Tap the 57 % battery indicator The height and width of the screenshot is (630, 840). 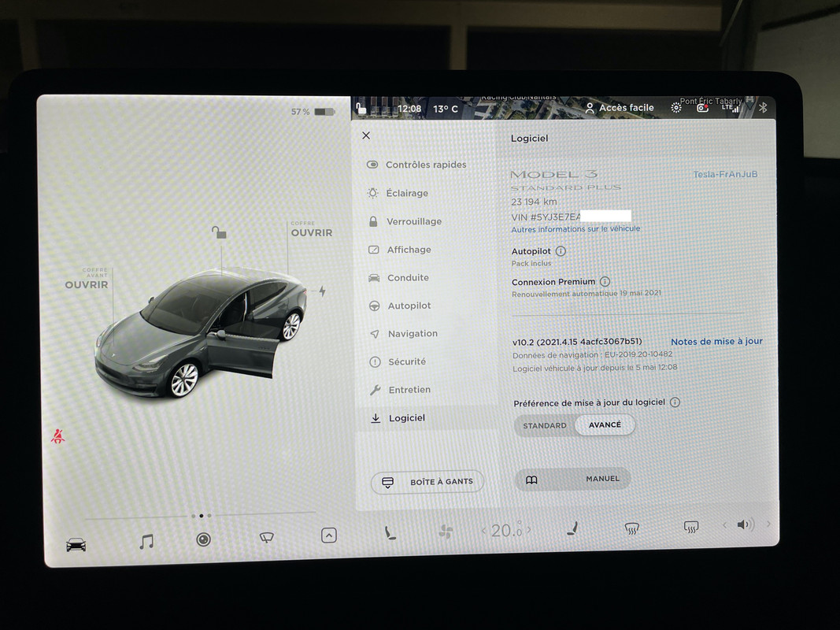(x=313, y=111)
